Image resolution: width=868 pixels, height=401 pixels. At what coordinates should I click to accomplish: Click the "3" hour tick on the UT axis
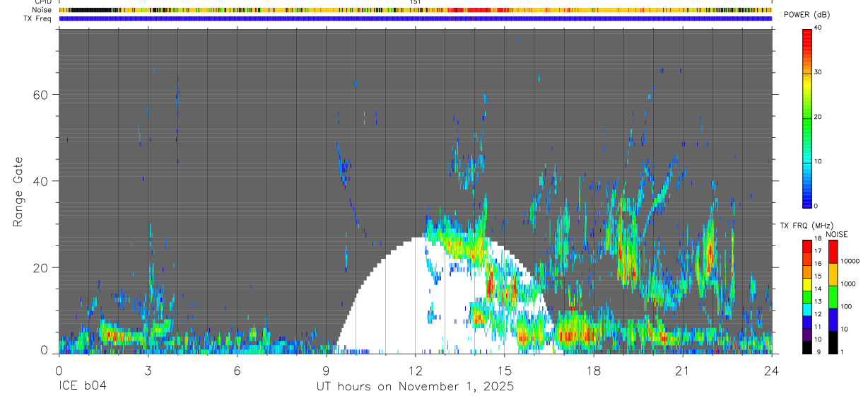click(x=148, y=371)
